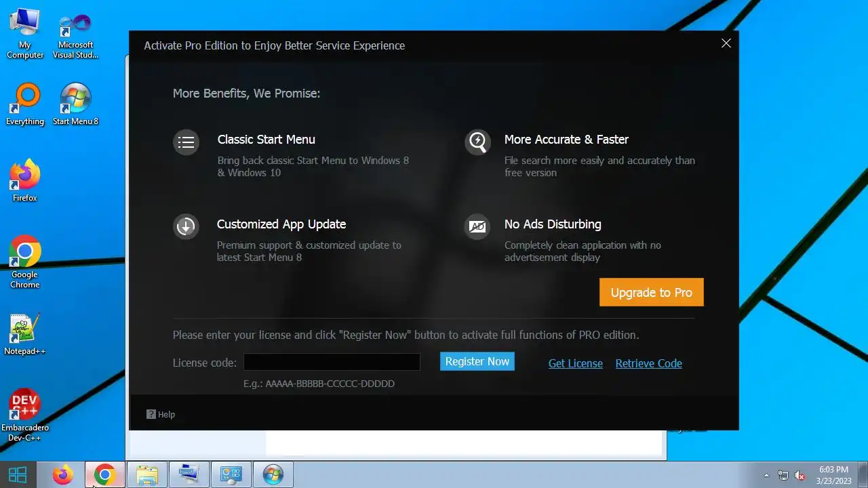This screenshot has height=488, width=868.
Task: Select the Embarcadero Dev-C++ desktop shortcut
Action: click(x=25, y=415)
